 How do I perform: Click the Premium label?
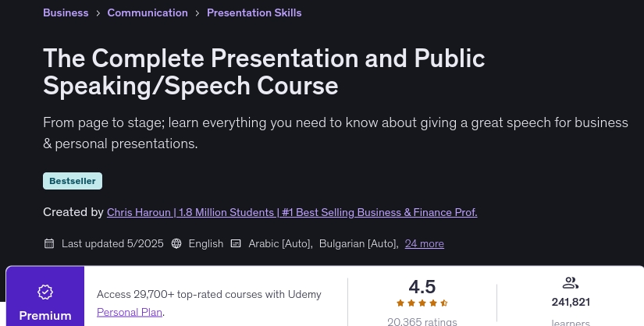pos(45,316)
